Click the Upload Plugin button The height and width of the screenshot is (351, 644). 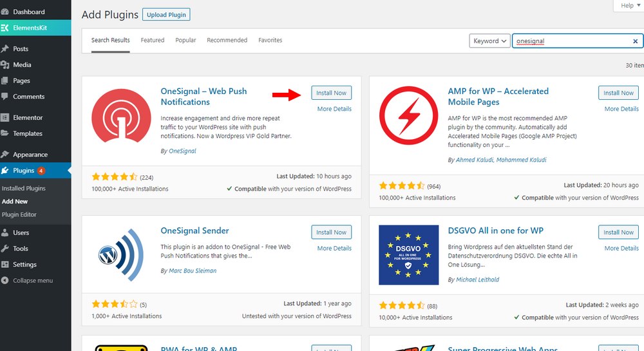pos(166,15)
